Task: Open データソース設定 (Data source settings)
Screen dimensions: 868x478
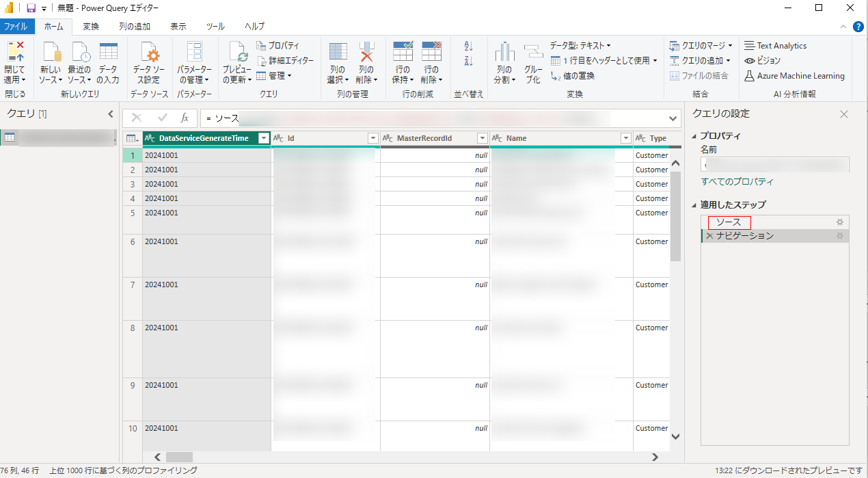Action: coord(148,53)
